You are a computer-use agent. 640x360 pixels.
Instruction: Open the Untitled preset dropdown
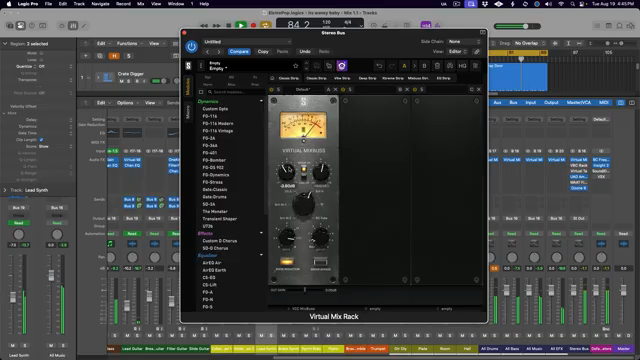[247, 42]
